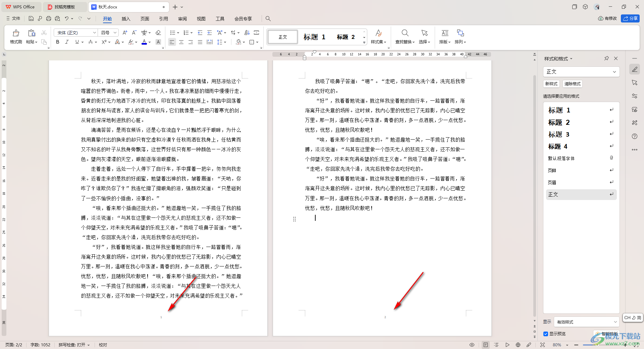Click the 选择 selection arrow icon
The height and width of the screenshot is (349, 644).
[425, 33]
